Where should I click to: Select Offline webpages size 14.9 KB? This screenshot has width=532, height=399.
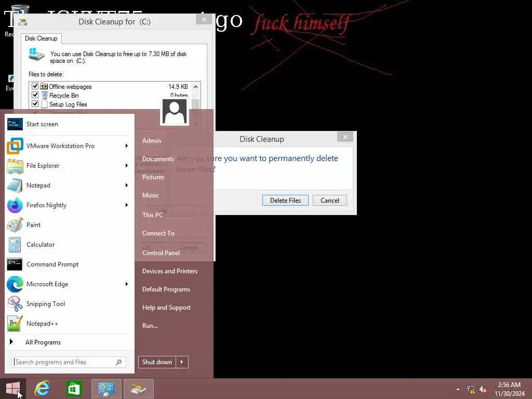point(178,87)
